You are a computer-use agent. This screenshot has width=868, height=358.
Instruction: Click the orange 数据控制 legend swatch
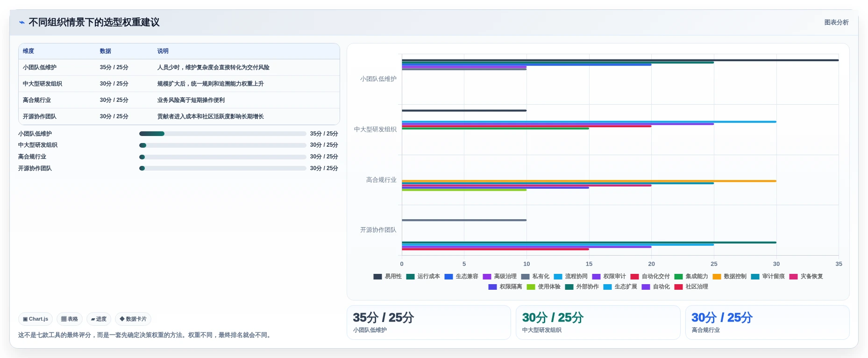[x=717, y=276]
